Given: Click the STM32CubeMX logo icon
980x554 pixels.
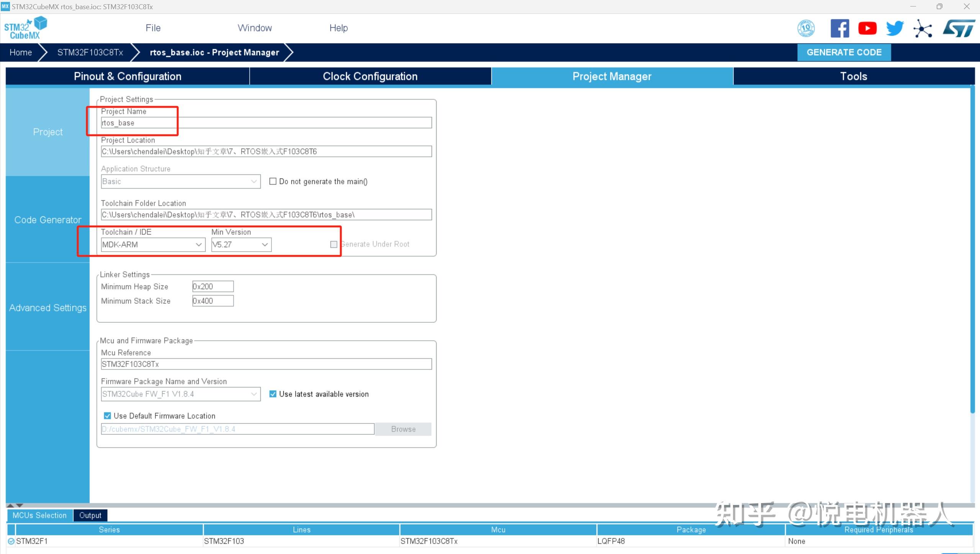Looking at the screenshot, I should coord(25,28).
